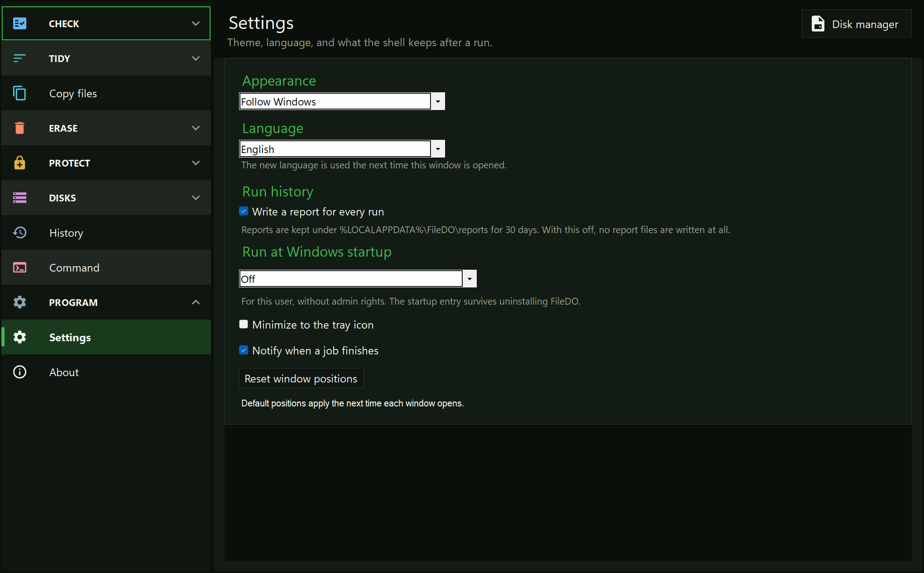The image size is (924, 573).
Task: Click the CHECK section checklist icon
Action: click(19, 24)
